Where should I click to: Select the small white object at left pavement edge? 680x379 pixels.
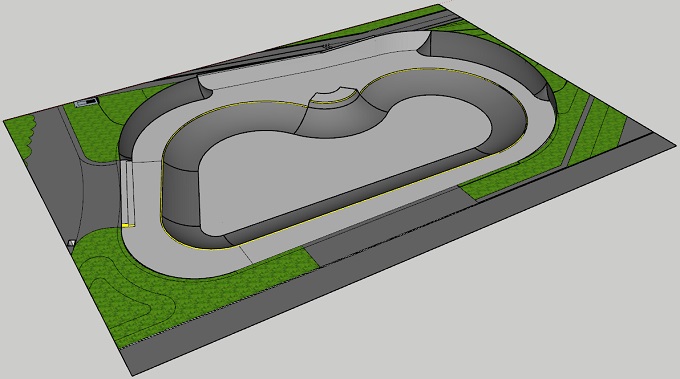(72, 243)
